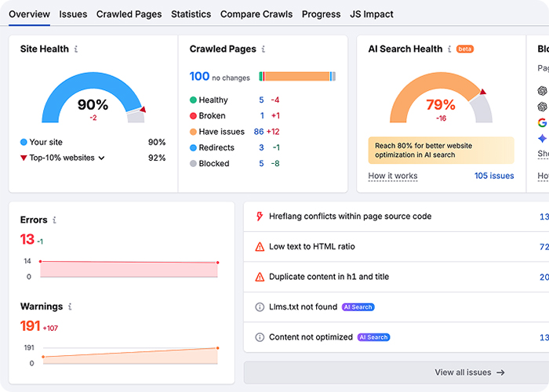Viewport: 549px width, 392px height.
Task: Expand the Top-10% websites dropdown
Action: (x=101, y=158)
